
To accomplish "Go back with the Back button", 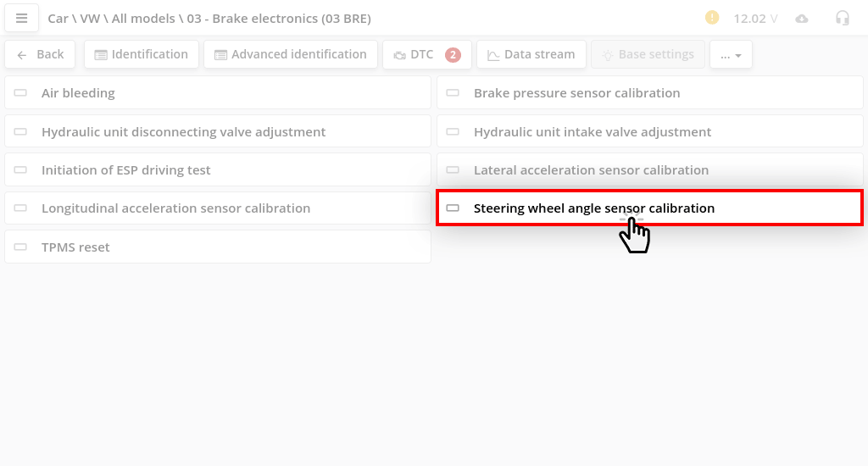I will tap(41, 54).
